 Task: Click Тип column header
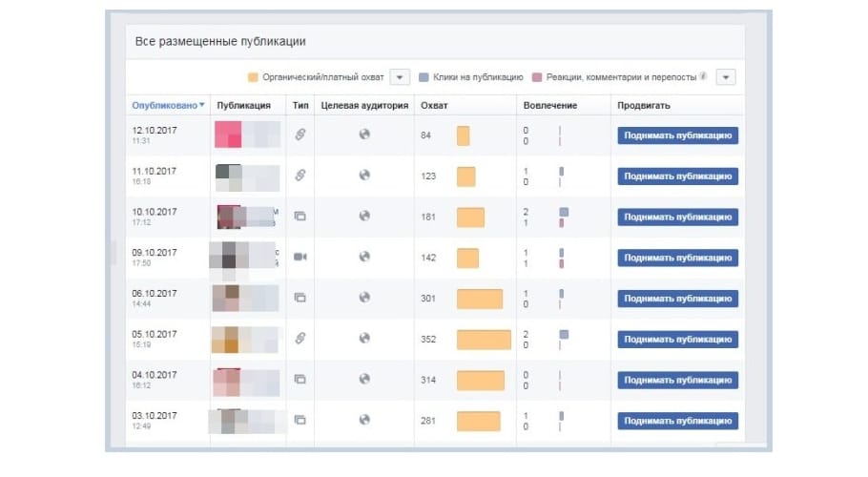tap(300, 105)
